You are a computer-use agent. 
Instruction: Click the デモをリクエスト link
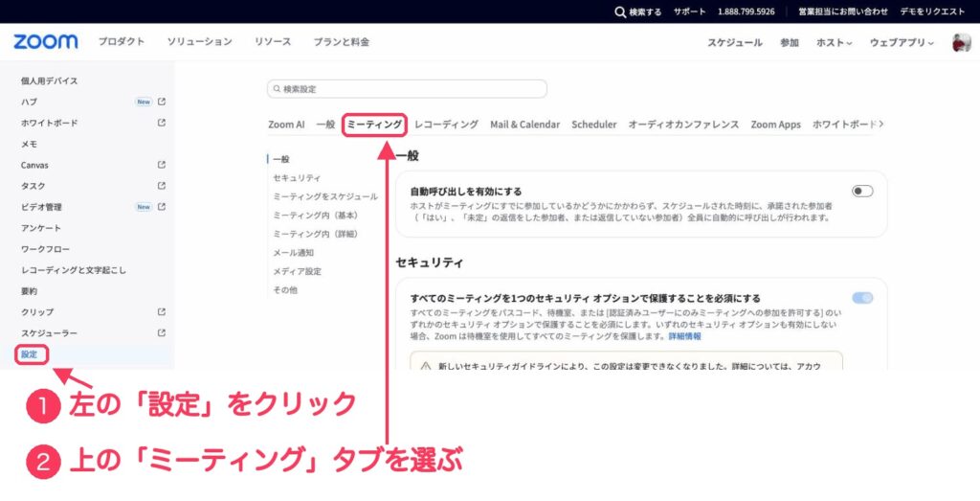coord(932,11)
